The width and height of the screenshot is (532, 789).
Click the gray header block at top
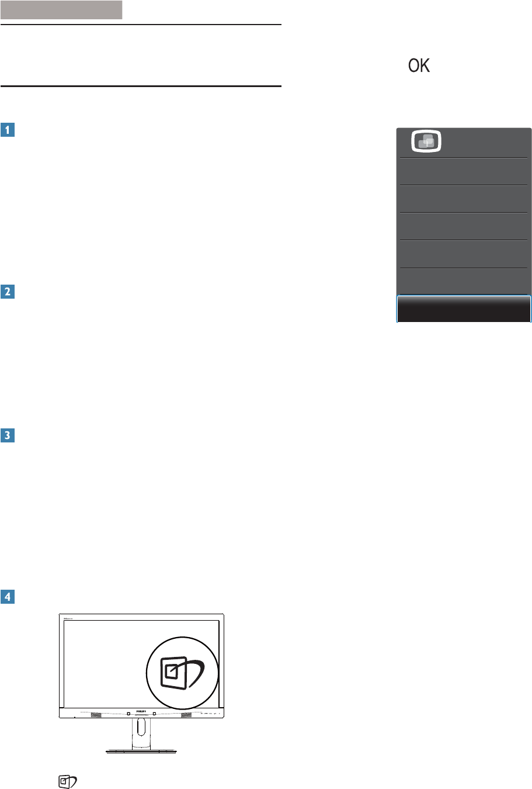[x=61, y=10]
